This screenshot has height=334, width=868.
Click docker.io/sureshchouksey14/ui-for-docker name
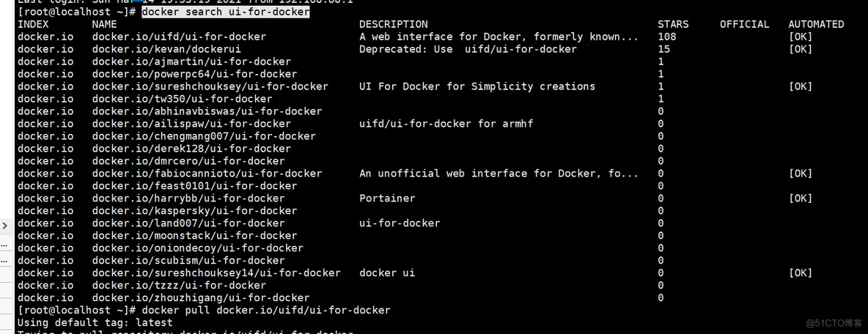216,273
